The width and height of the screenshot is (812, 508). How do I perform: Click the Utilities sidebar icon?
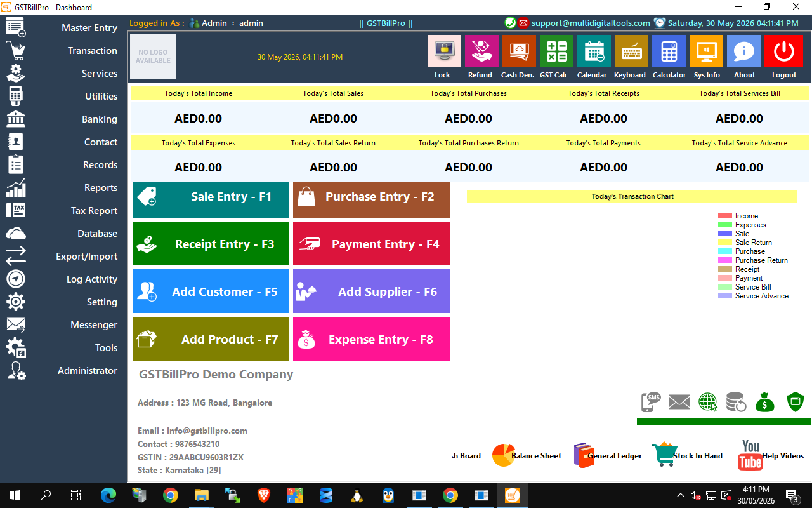coord(15,96)
